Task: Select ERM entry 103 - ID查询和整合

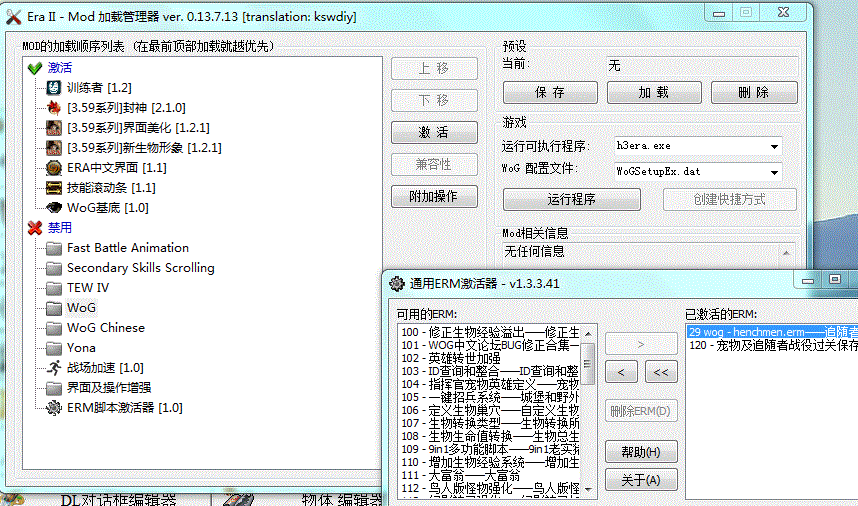Action: pos(490,371)
